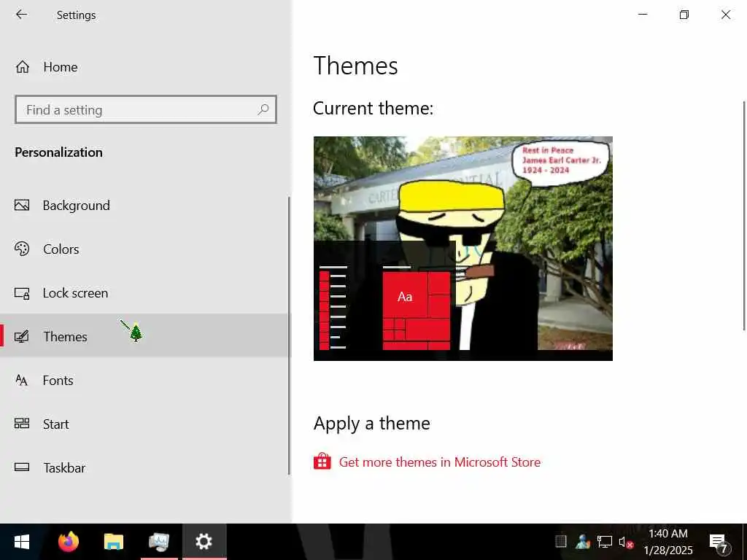Click the network monitor tray icon
The image size is (747, 560).
point(605,542)
